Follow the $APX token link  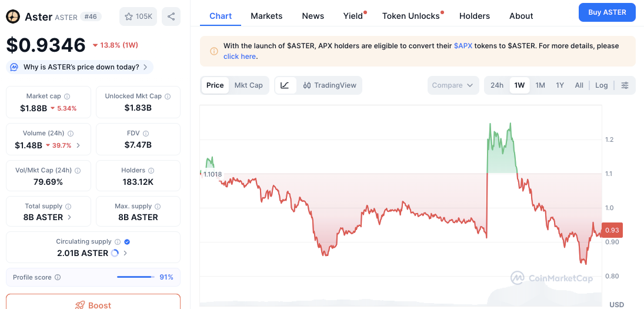[x=463, y=46]
